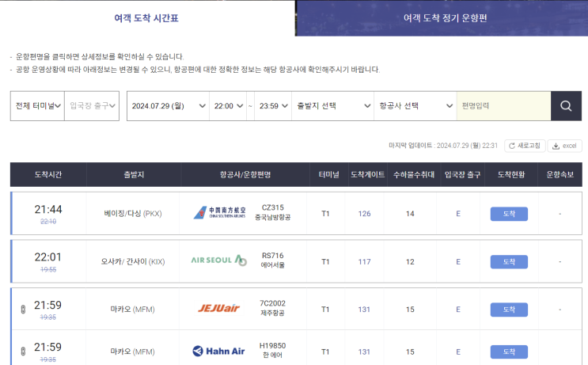Click flight number RS716
This screenshot has height=365, width=588.
[272, 256]
